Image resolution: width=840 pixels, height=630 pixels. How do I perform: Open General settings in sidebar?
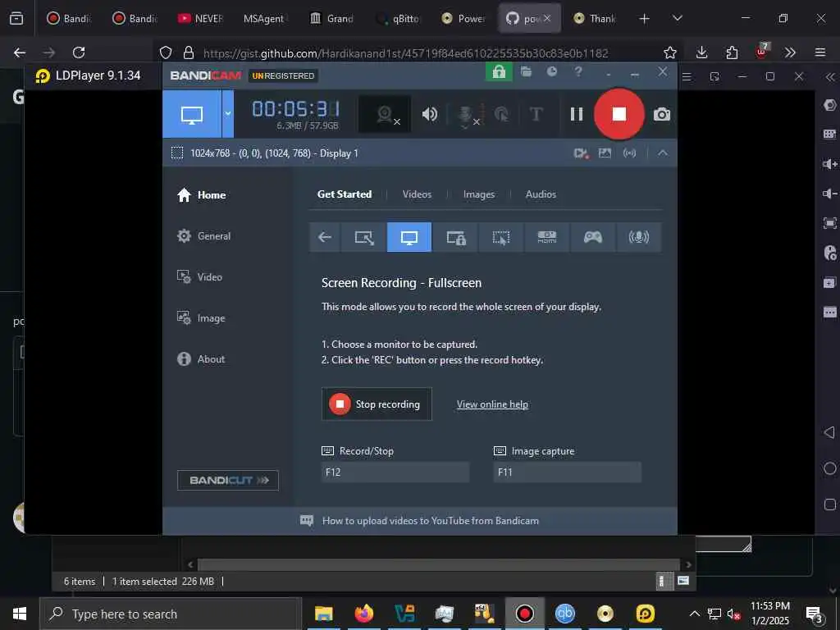pos(203,236)
